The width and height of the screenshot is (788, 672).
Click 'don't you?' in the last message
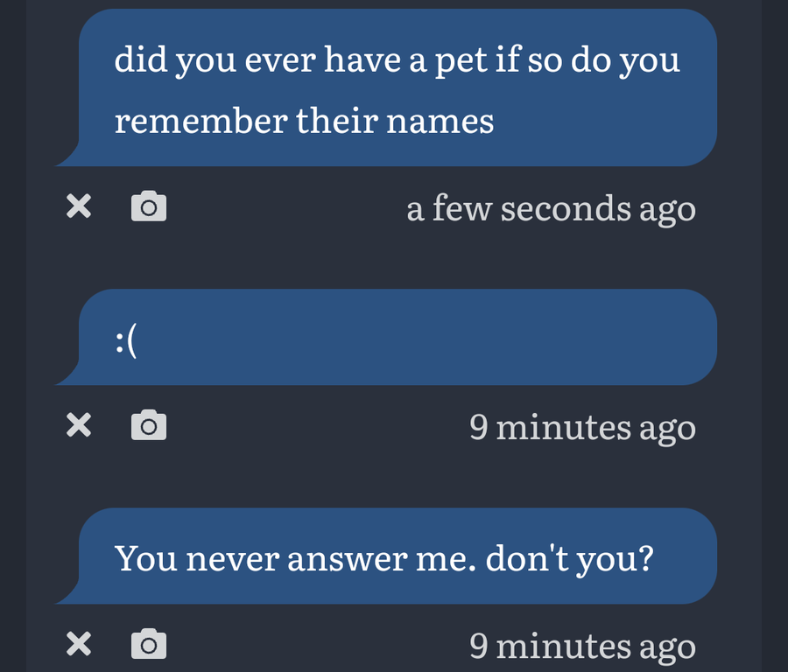point(569,559)
